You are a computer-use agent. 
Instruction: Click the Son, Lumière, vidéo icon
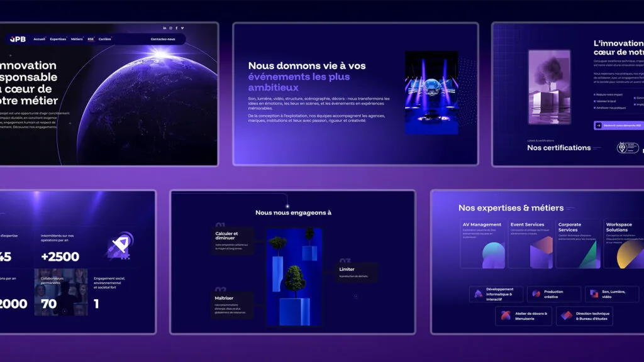pos(594,294)
